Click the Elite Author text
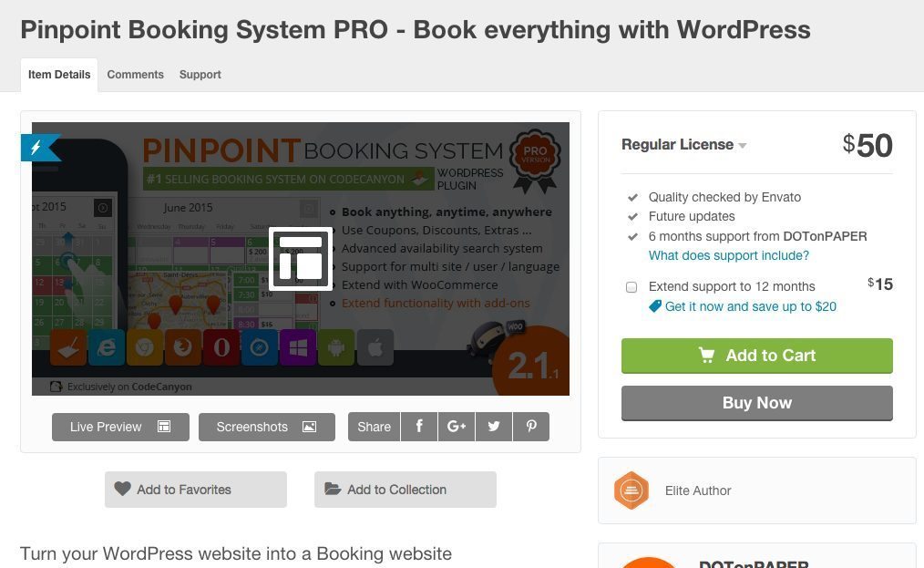924x568 pixels. pos(698,491)
